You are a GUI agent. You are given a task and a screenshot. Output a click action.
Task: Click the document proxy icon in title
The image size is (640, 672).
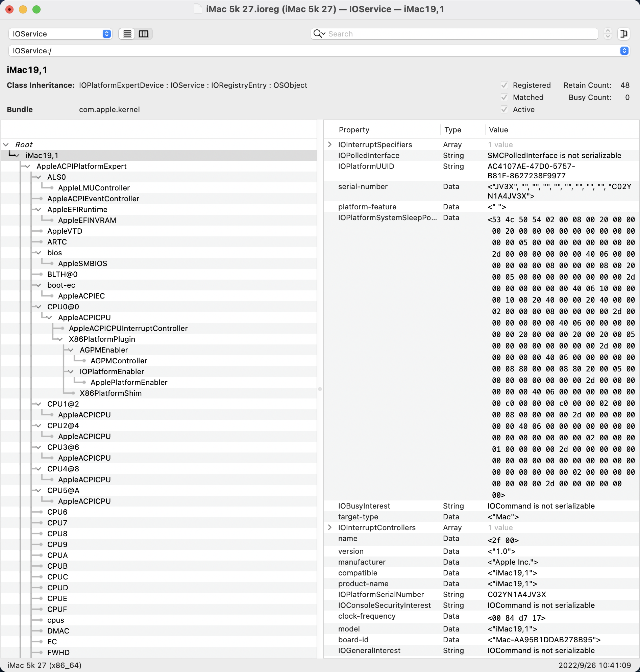click(198, 9)
